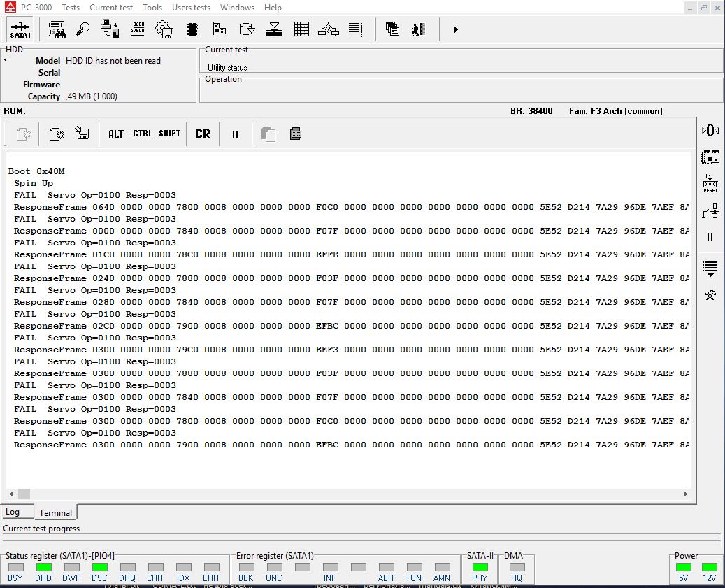Viewport: 725px width, 588px height.
Task: Pause terminal output from the terminal toolbar
Action: [x=235, y=134]
